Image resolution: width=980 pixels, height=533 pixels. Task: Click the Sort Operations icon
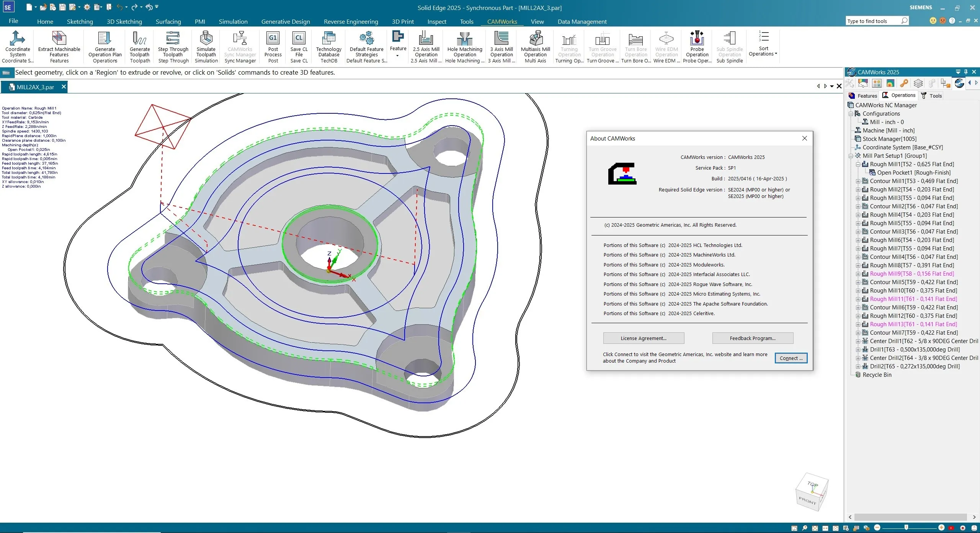pyautogui.click(x=763, y=37)
